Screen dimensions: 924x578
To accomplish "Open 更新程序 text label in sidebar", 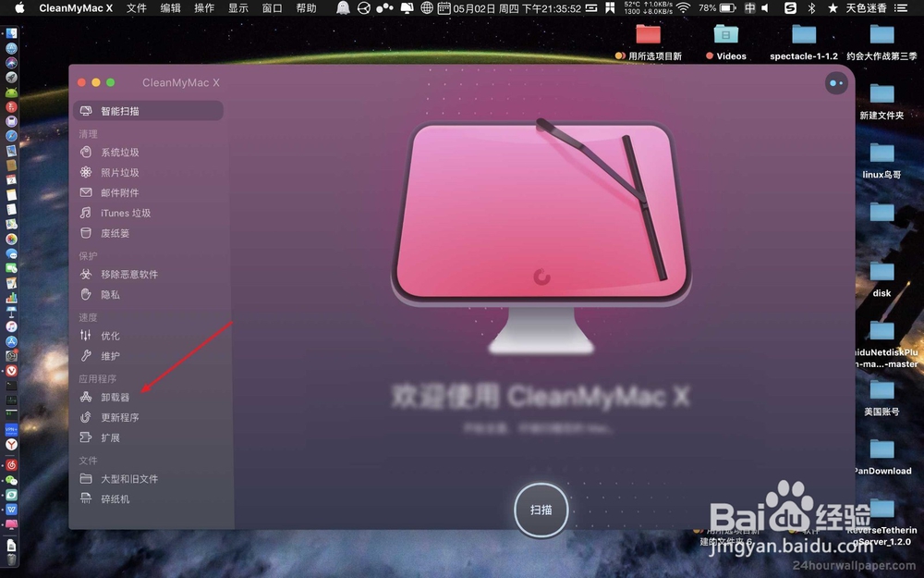I will point(120,417).
